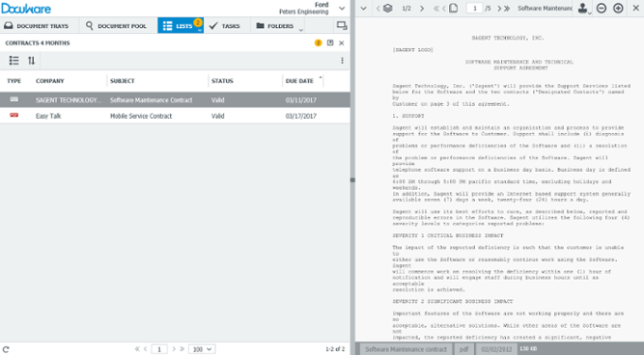Expand the Folders tab dropdown arrow
Viewport: 644px width, 355px height.
coord(301,30)
